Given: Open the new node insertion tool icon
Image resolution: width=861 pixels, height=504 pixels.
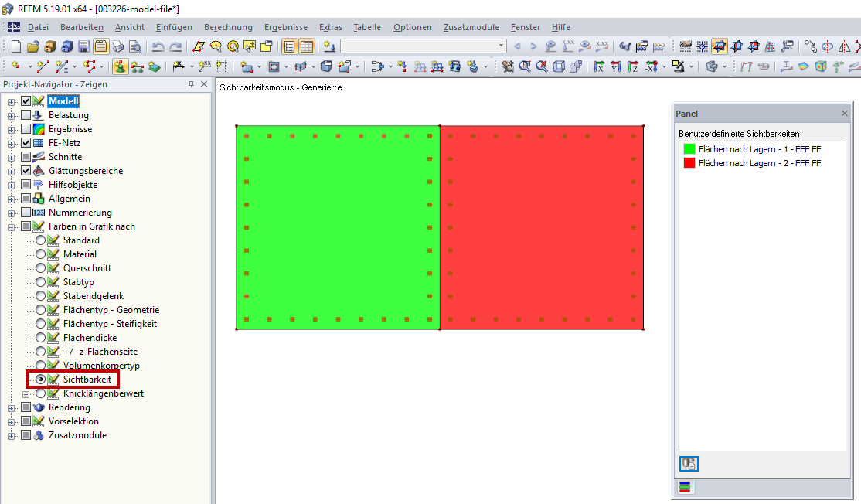Looking at the screenshot, I should point(15,66).
